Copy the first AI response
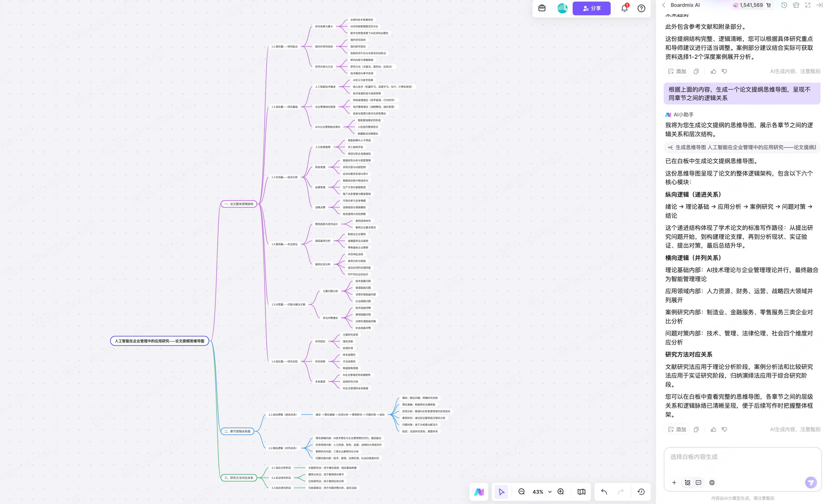Viewport: 826px width, 504px height. point(696,71)
